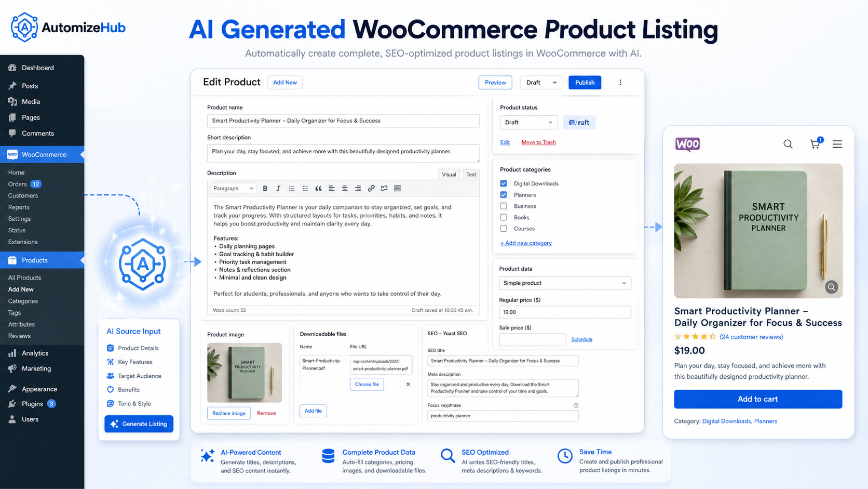
Task: Open the 24 customer reviews link
Action: [751, 337]
